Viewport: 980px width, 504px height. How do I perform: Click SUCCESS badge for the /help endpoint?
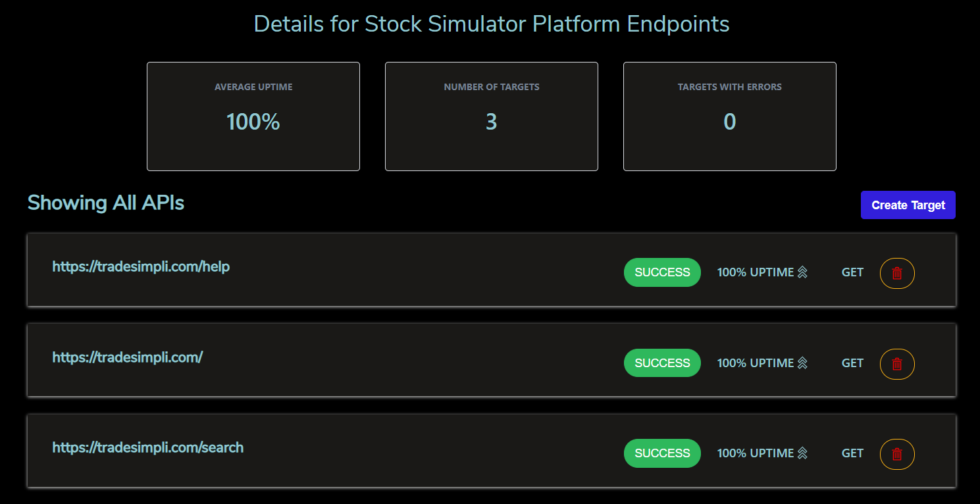(662, 272)
